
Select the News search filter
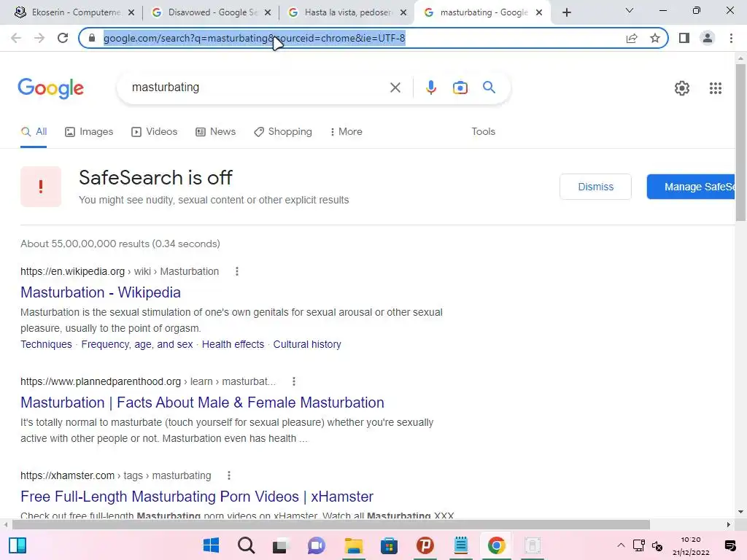tap(215, 132)
